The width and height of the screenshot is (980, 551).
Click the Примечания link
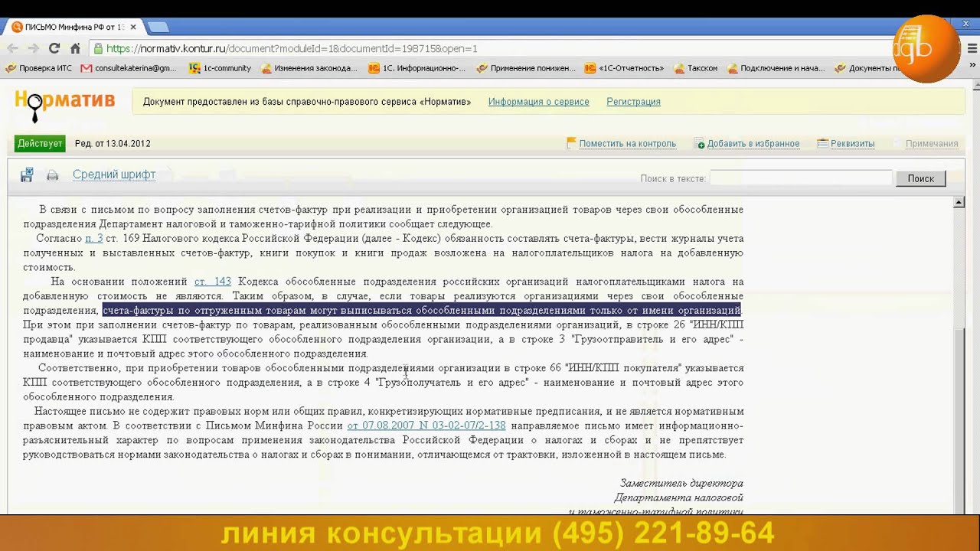[x=932, y=144]
